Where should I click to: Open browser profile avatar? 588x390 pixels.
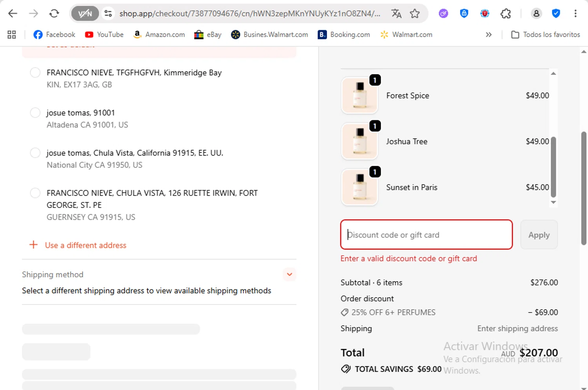pos(536,14)
